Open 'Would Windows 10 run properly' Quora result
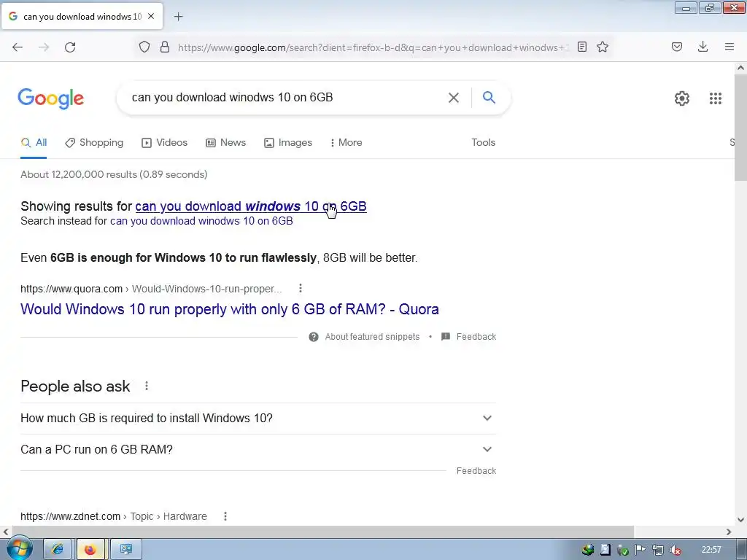The width and height of the screenshot is (747, 560). click(x=230, y=309)
